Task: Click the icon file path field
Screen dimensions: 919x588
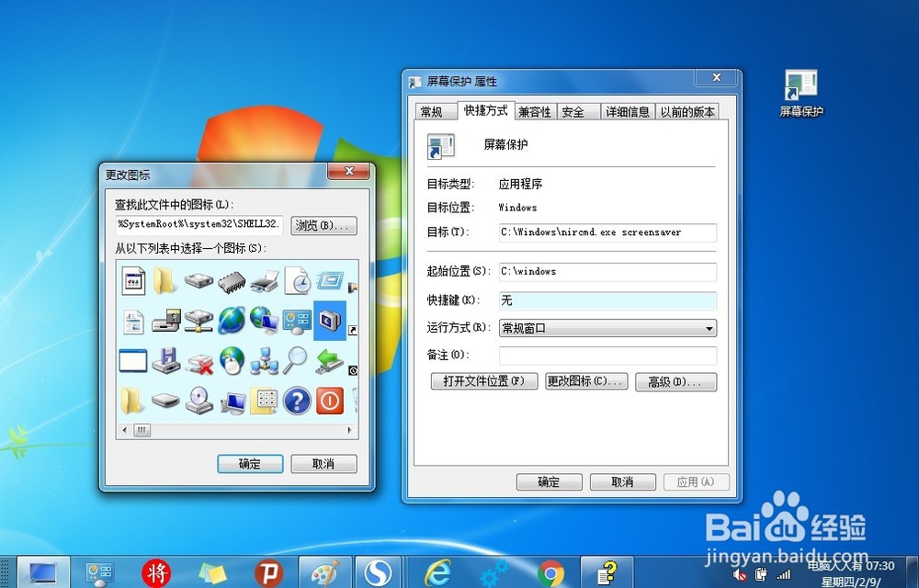Action: [x=199, y=225]
